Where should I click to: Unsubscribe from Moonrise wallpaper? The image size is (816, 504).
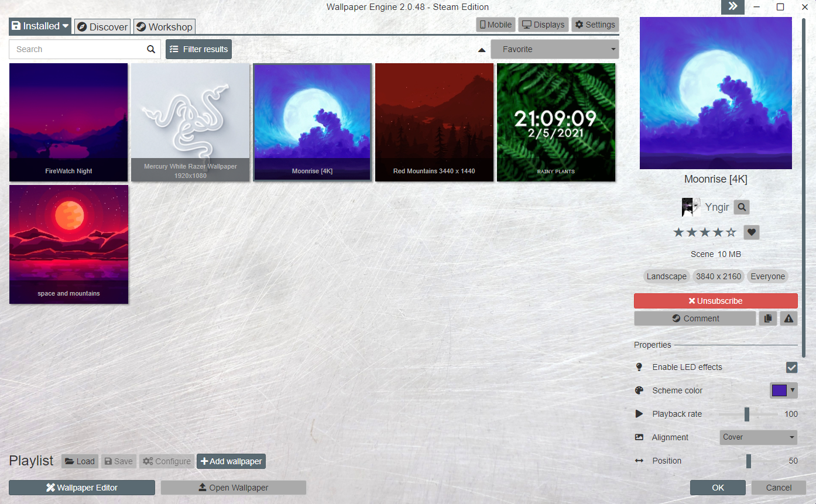(715, 301)
